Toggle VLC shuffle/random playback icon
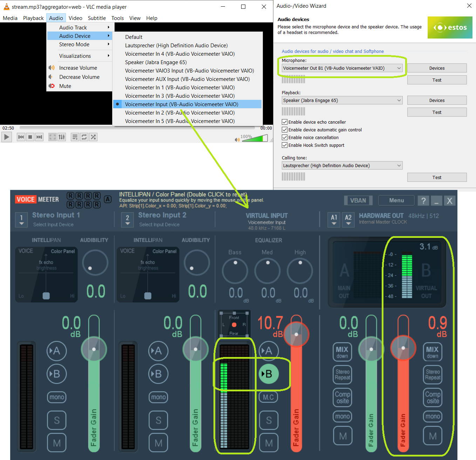 click(x=93, y=137)
